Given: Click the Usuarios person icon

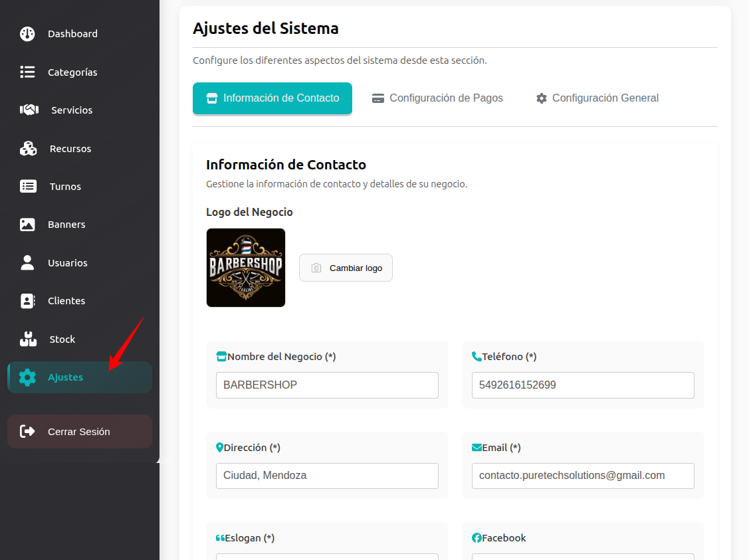Looking at the screenshot, I should pos(27,263).
